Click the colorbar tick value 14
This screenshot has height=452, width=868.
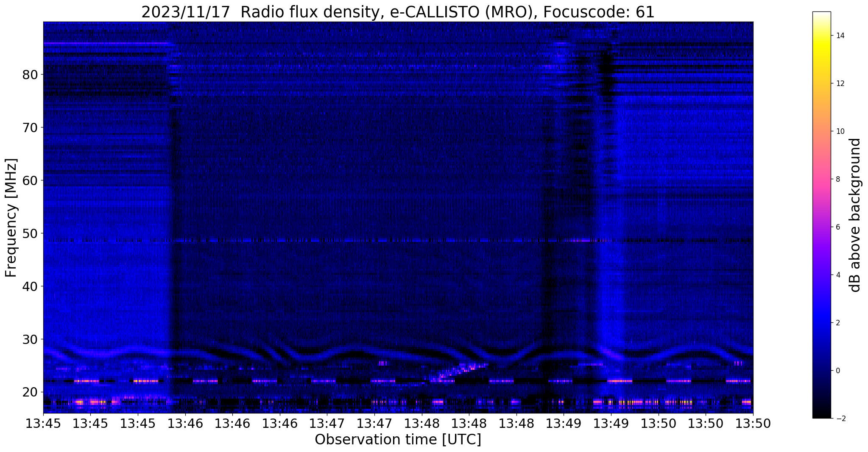point(840,36)
